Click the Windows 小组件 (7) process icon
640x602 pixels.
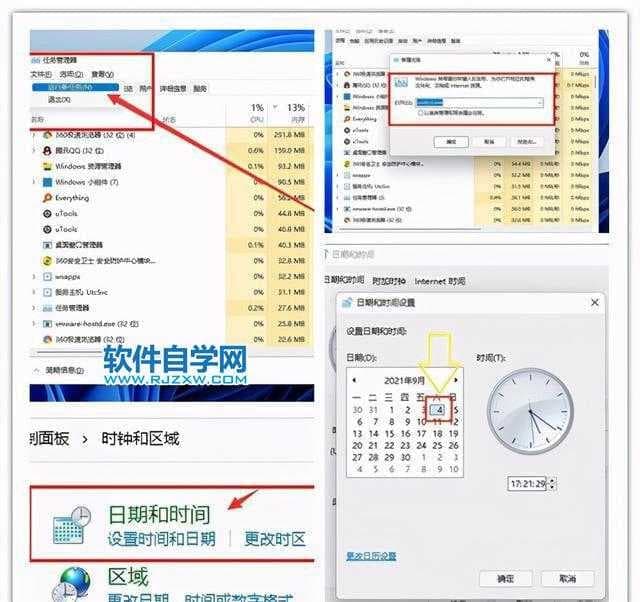tap(47, 182)
